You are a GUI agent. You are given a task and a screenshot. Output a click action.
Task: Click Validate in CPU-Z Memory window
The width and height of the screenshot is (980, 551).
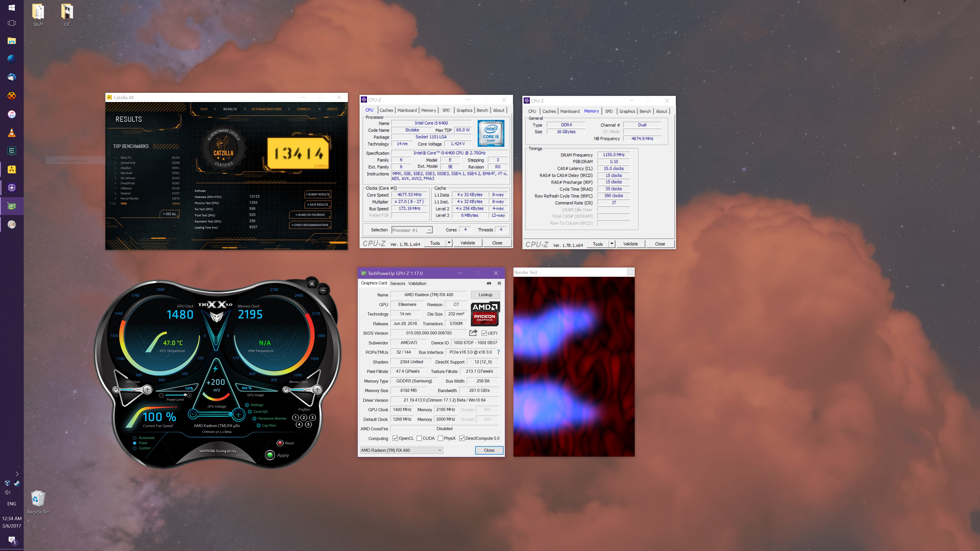click(x=630, y=244)
